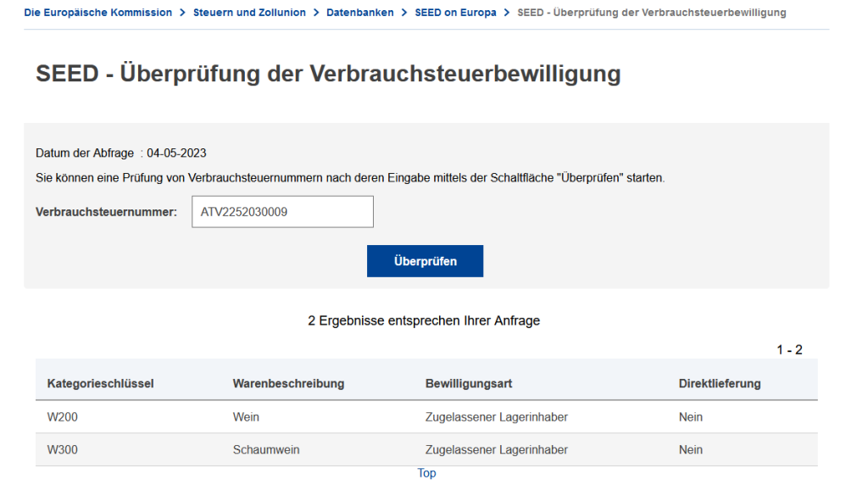Select the Warenbeschreibung column header
This screenshot has height=496, width=868.
point(288,383)
